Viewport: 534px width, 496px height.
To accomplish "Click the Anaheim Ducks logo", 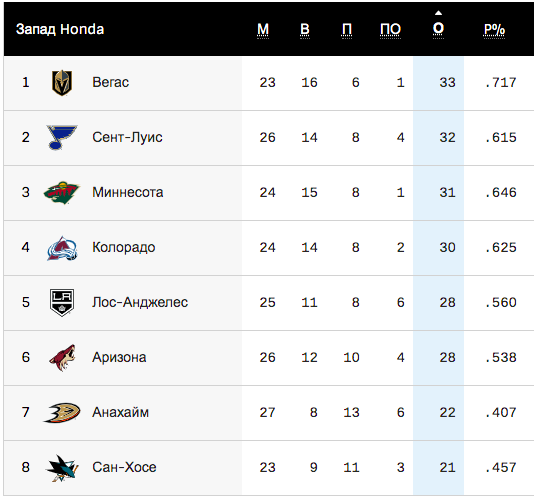I will [x=62, y=413].
